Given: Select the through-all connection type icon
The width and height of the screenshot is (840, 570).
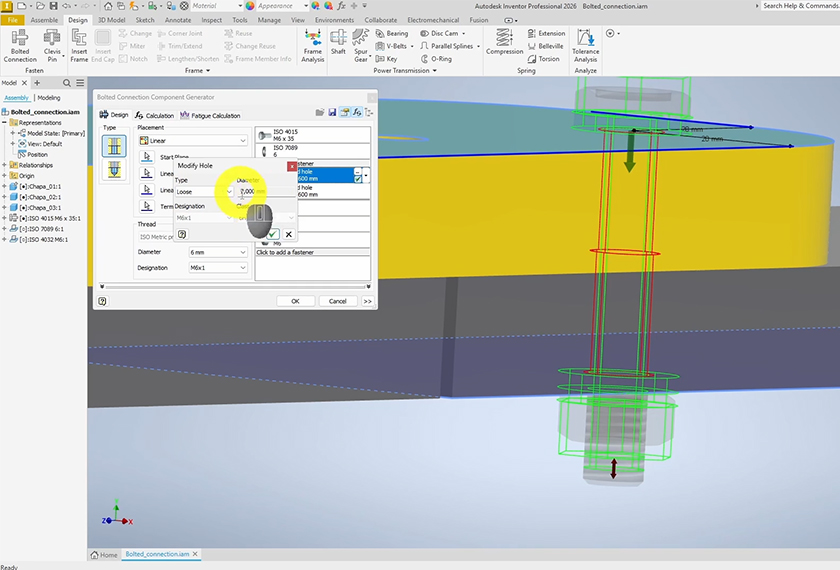Looking at the screenshot, I should point(114,145).
